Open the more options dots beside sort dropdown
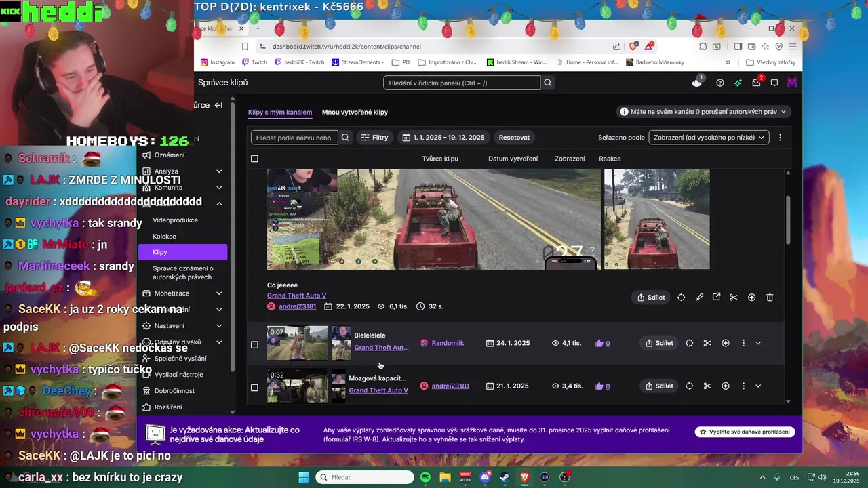This screenshot has height=488, width=868. 780,137
